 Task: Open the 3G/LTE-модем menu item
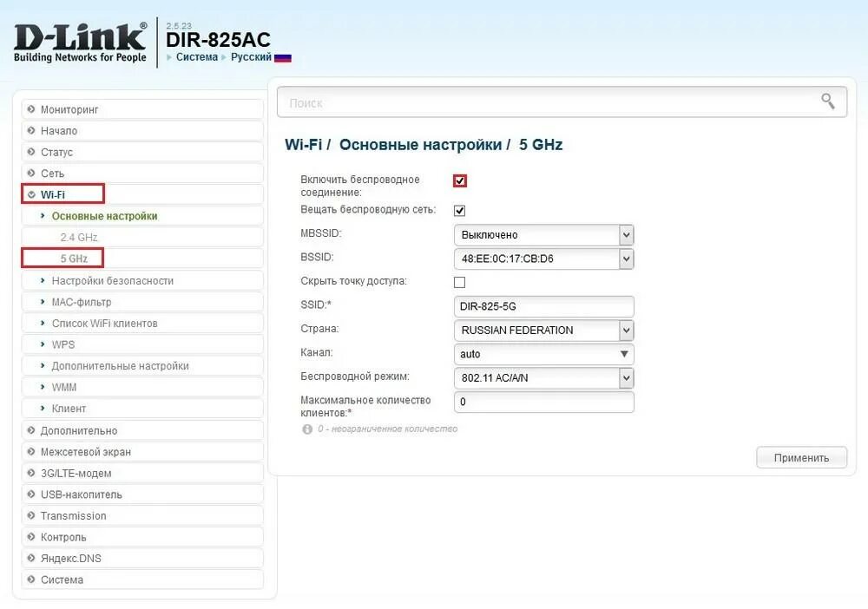pos(142,473)
